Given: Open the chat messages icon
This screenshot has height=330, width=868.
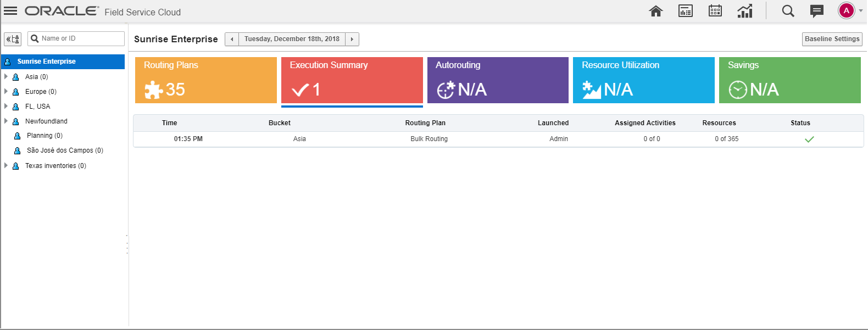Looking at the screenshot, I should pos(817,11).
